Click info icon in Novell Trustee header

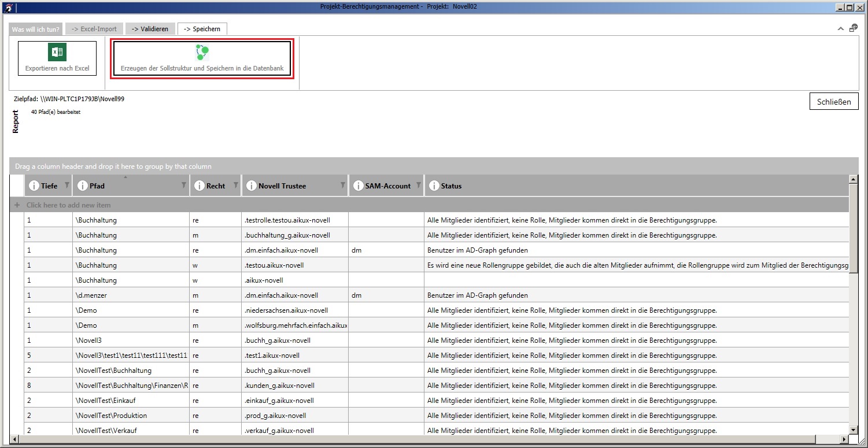tap(251, 186)
